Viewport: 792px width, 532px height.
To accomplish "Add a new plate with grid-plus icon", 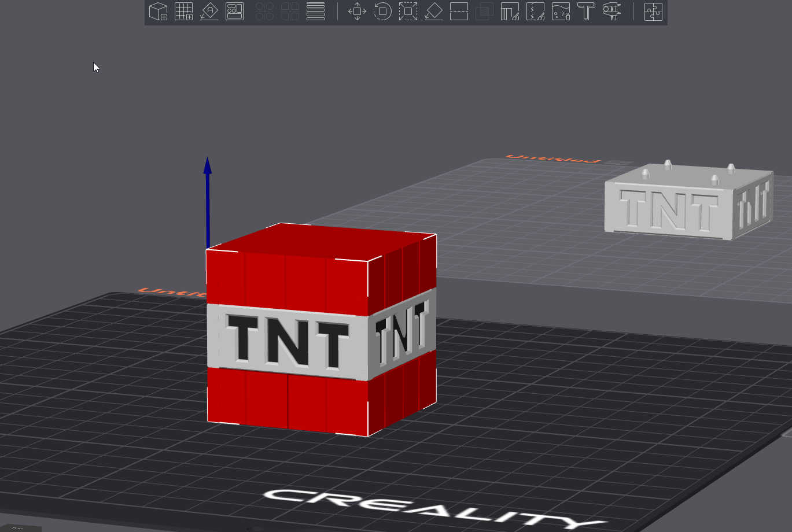I will tap(183, 12).
